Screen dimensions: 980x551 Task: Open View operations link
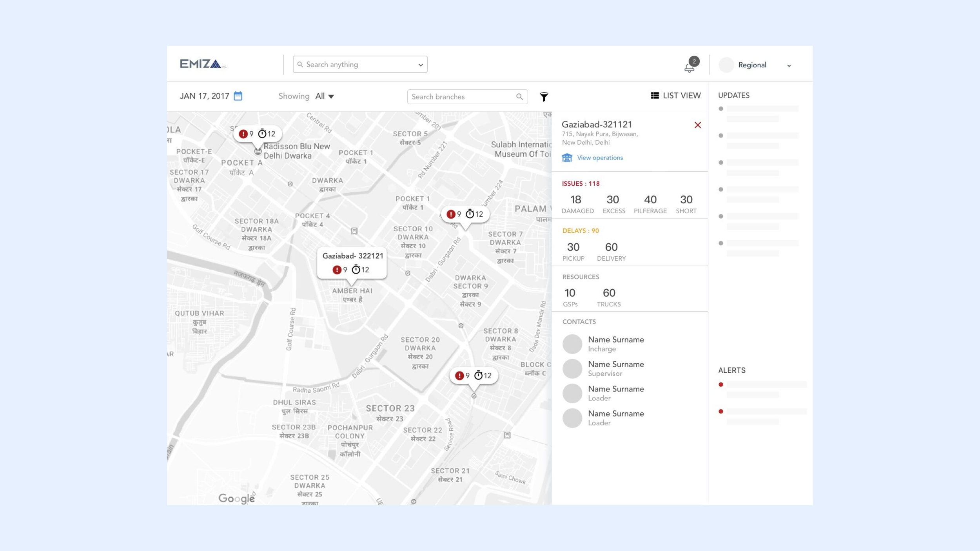click(599, 158)
